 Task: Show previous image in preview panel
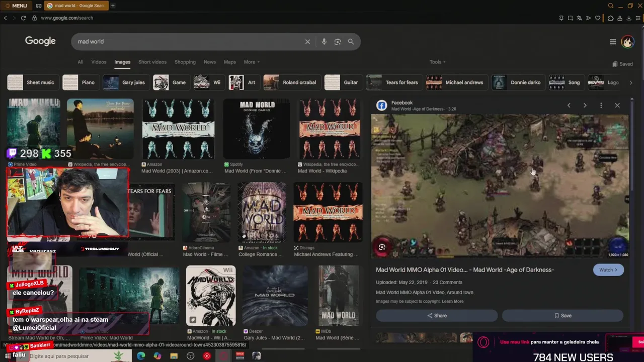[x=569, y=106]
